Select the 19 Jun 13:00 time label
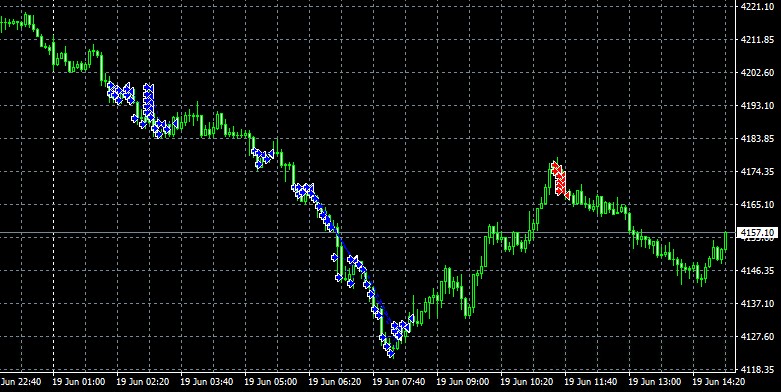Viewport: 781px width, 392px height. (656, 382)
